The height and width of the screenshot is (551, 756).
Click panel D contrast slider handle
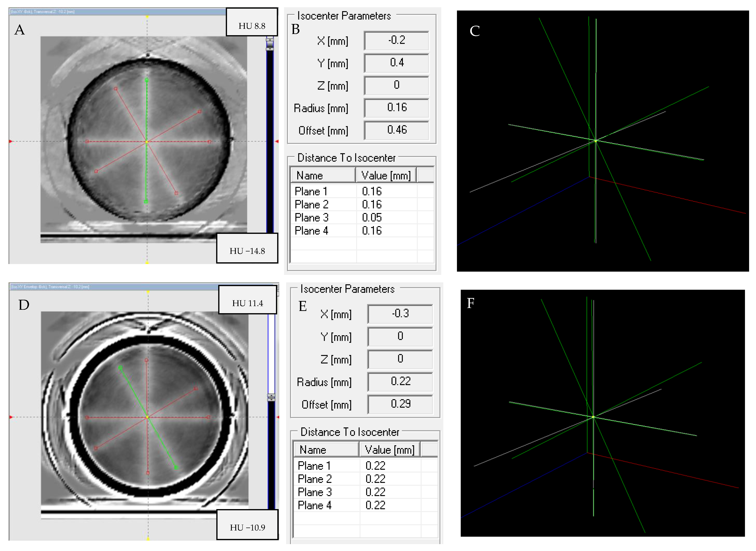[x=271, y=397]
